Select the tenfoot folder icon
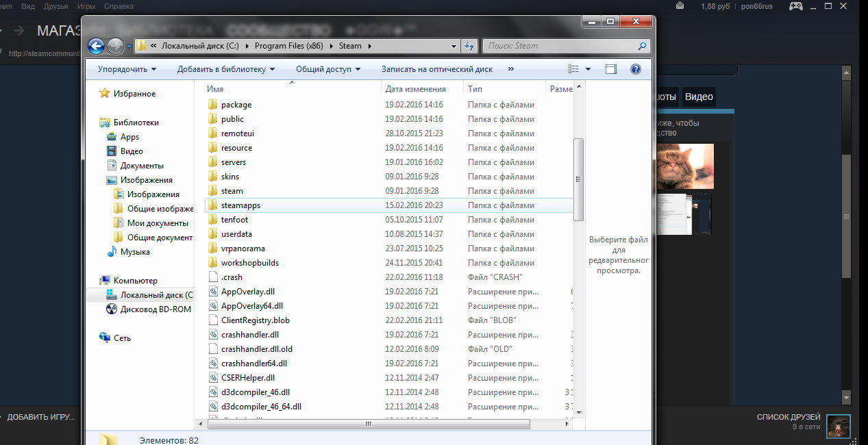 click(x=212, y=220)
